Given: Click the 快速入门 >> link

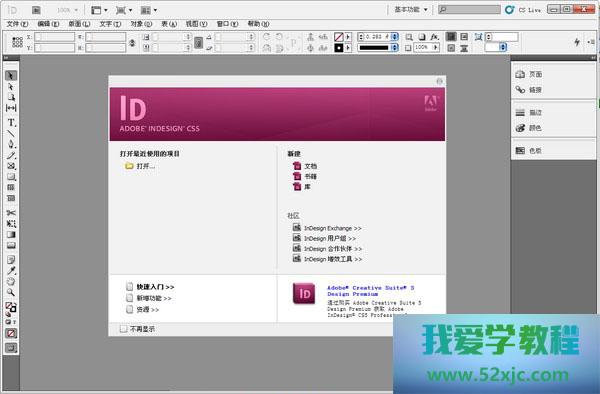Looking at the screenshot, I should tap(150, 287).
